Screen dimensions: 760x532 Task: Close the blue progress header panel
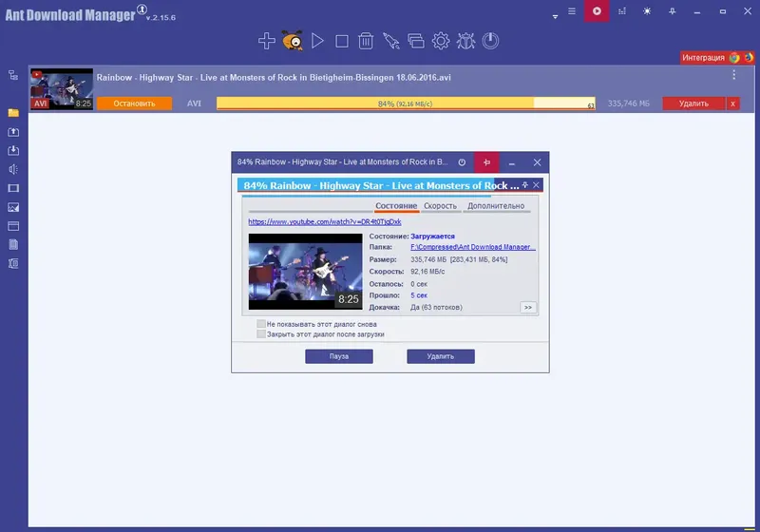pos(536,185)
